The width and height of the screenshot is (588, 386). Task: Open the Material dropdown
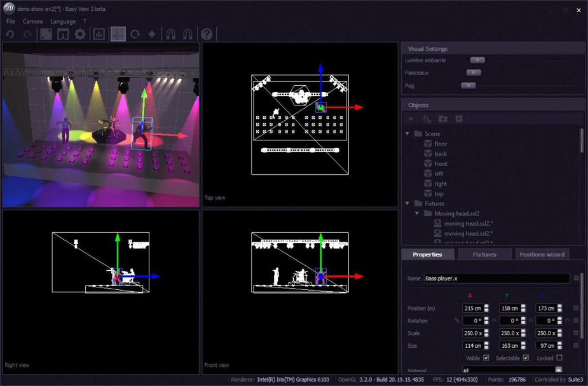558,370
